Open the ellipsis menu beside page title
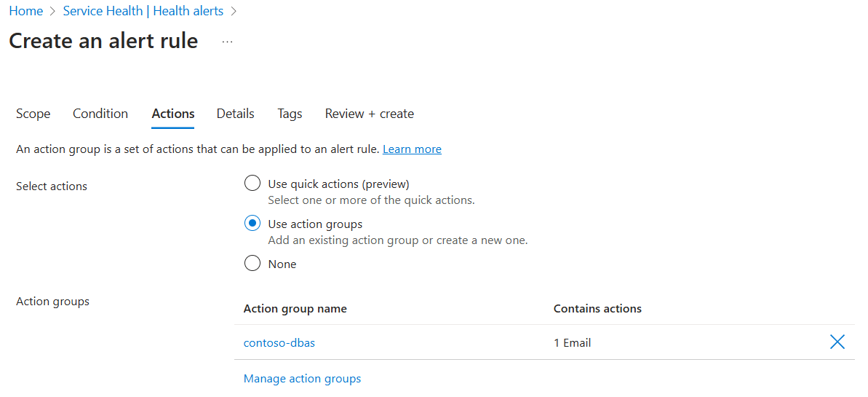 point(228,42)
